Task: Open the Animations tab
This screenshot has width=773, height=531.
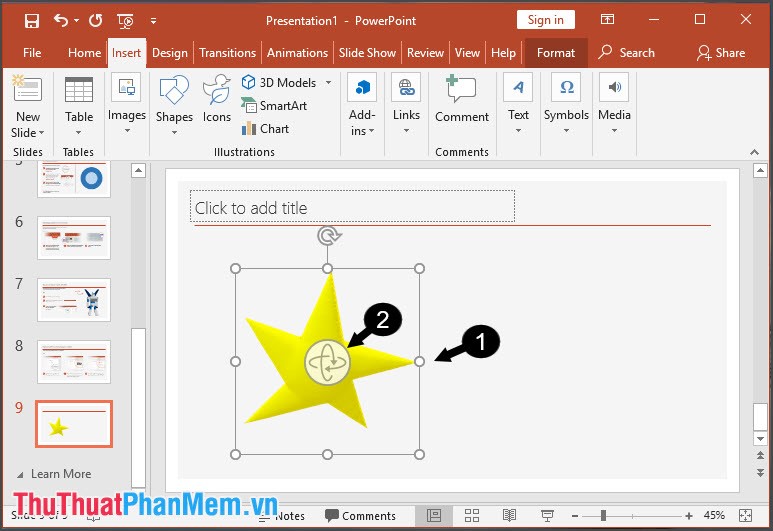Action: 297,53
